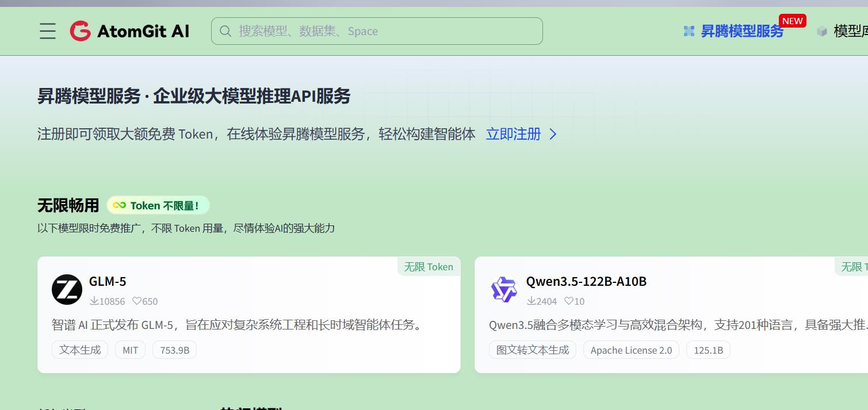
Task: Click the GLM-5 download count icon
Action: [x=94, y=301]
